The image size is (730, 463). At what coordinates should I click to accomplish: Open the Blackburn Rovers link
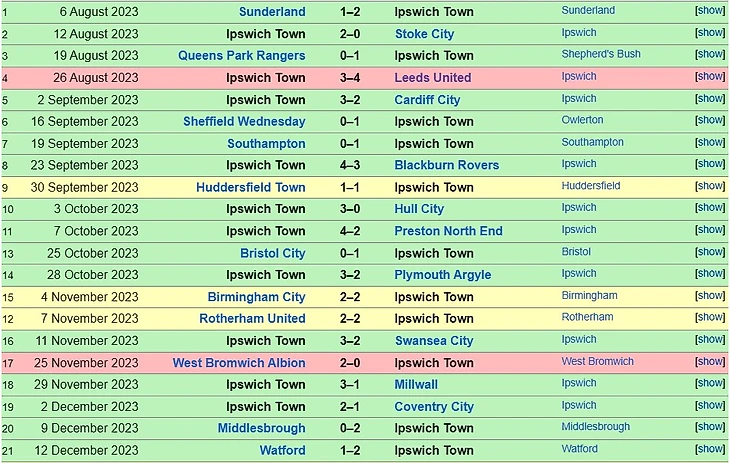pos(446,165)
